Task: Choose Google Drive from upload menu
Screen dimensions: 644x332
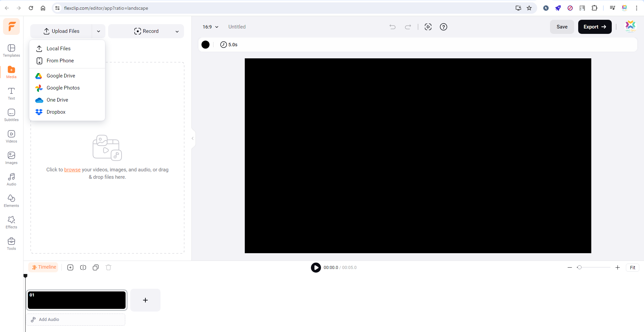Action: click(x=61, y=75)
